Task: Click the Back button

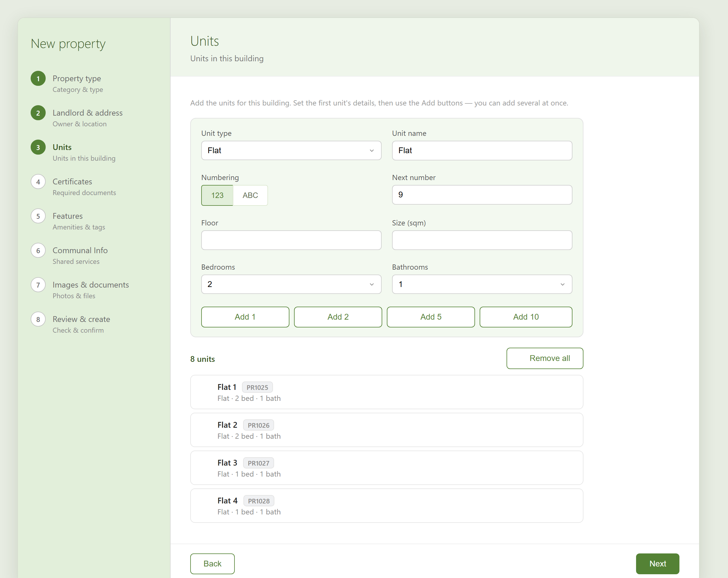Action: 213,564
